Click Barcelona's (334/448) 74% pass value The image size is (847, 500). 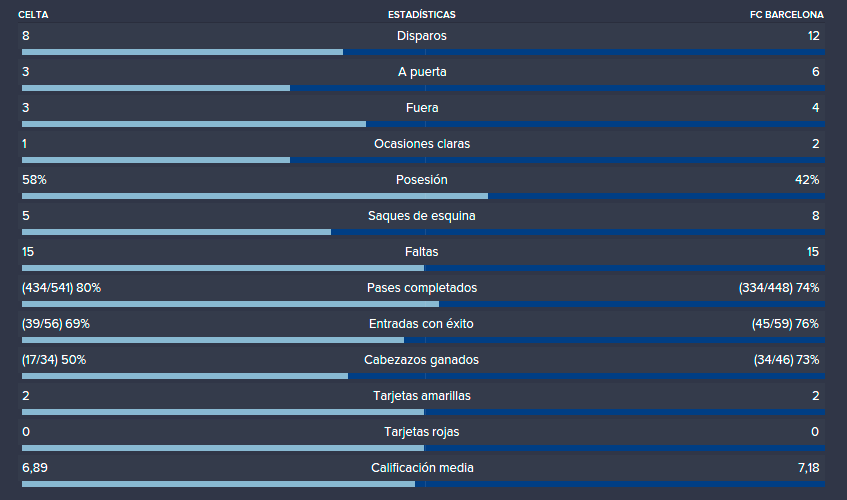(x=778, y=288)
